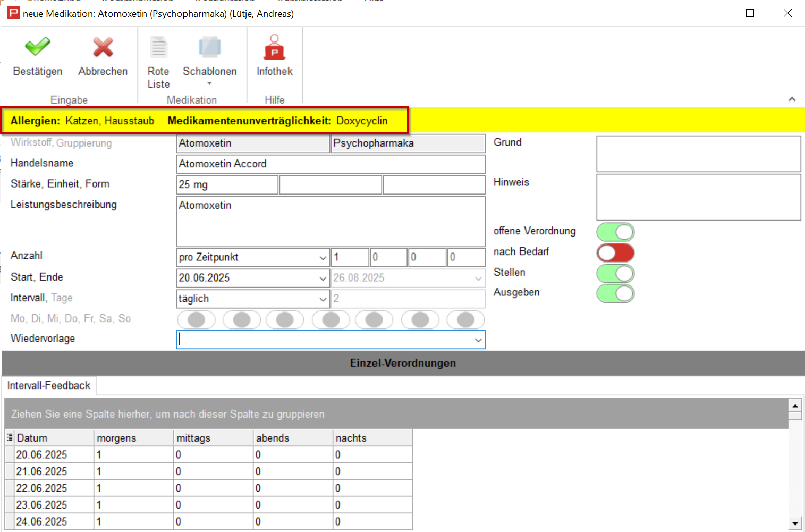
Task: Click the grid column chooser icon beside Datum
Action: click(x=10, y=437)
